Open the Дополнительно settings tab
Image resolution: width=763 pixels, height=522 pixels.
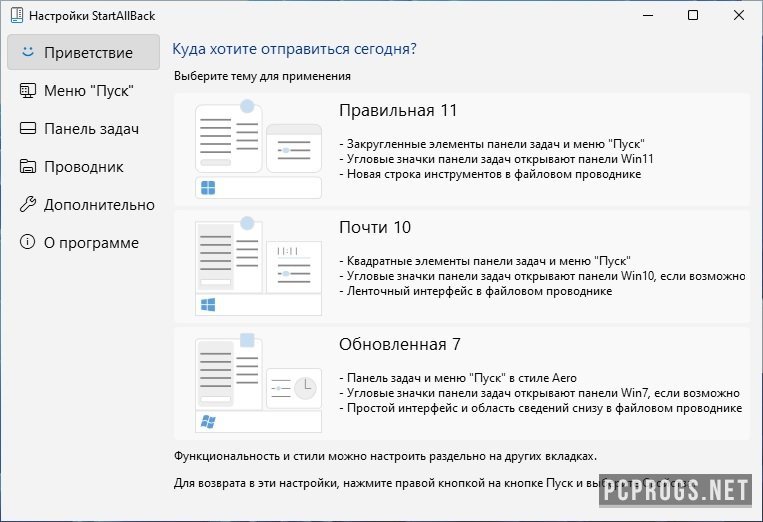click(x=99, y=205)
